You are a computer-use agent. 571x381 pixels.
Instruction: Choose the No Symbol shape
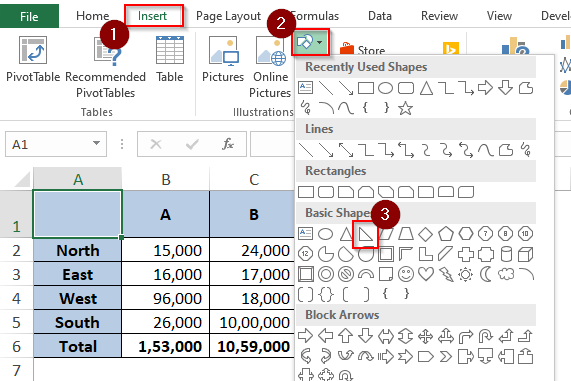pos(346,274)
